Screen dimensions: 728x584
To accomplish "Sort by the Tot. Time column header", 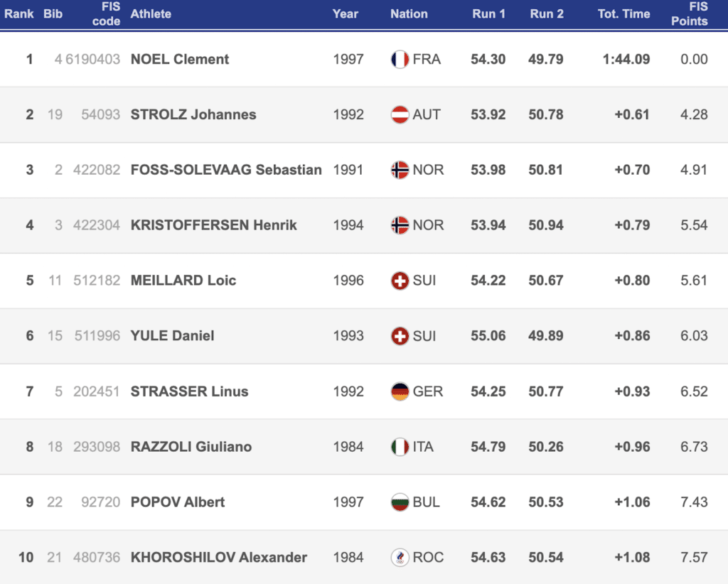I will click(623, 13).
